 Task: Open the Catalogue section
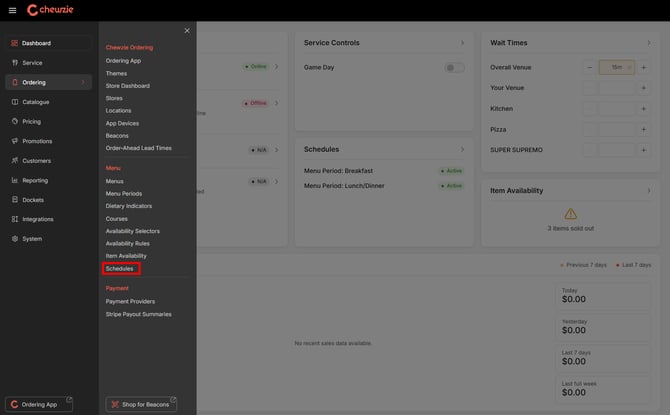36,102
